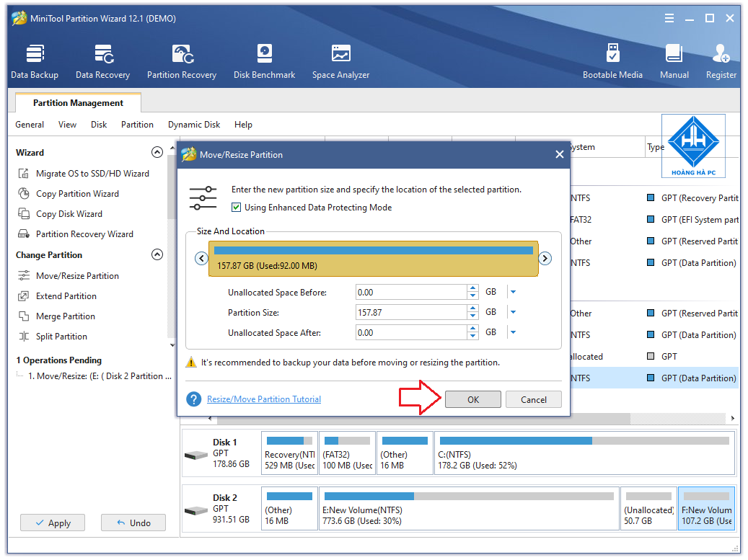Launch the Disk Benchmark tool
The width and height of the screenshot is (748, 560).
(264, 61)
